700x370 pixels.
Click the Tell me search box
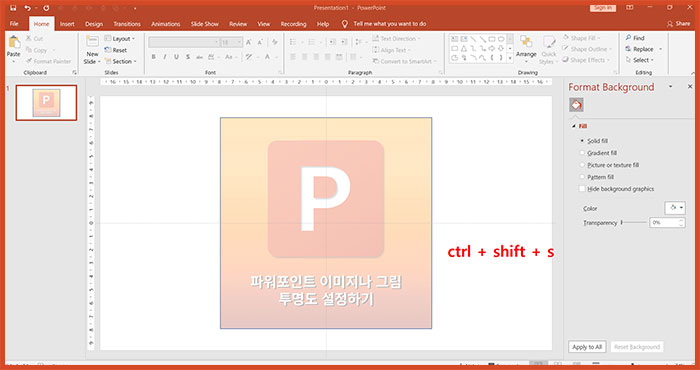tap(390, 24)
